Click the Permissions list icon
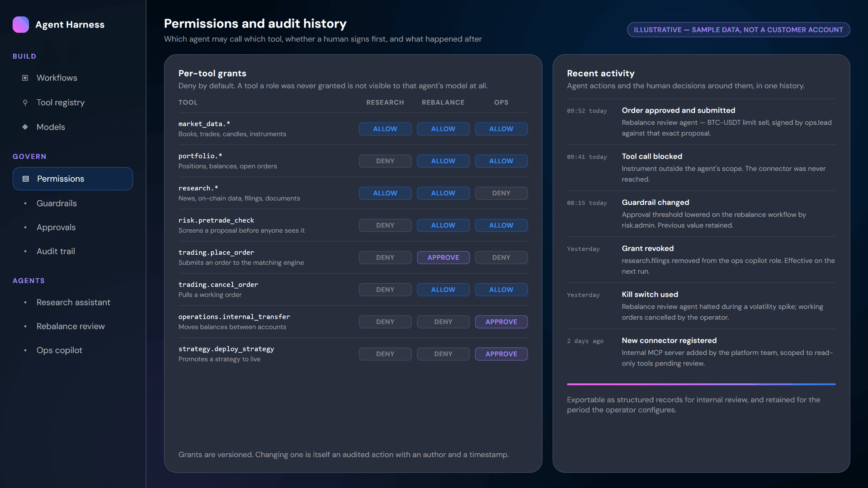This screenshot has height=488, width=868. [26, 179]
